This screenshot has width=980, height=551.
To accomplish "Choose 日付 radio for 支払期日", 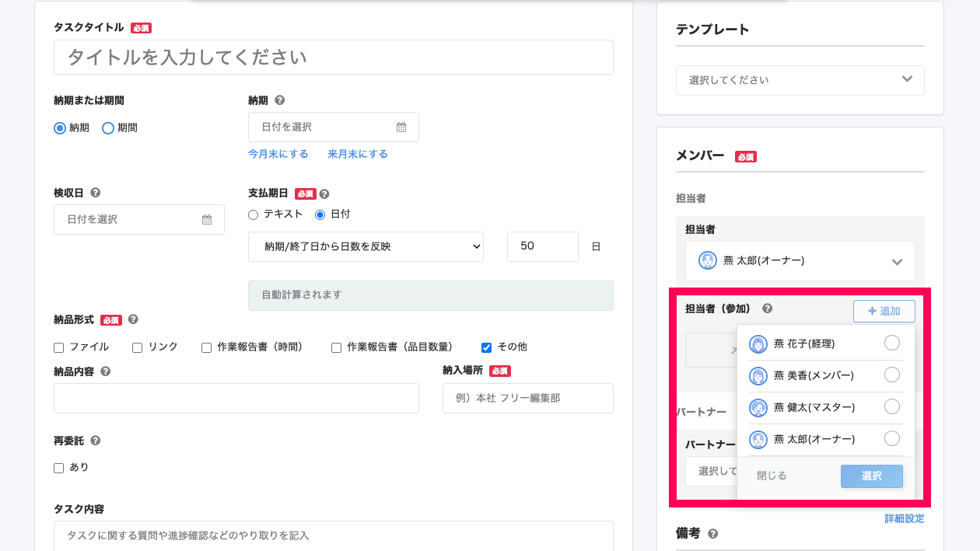I will click(x=320, y=214).
